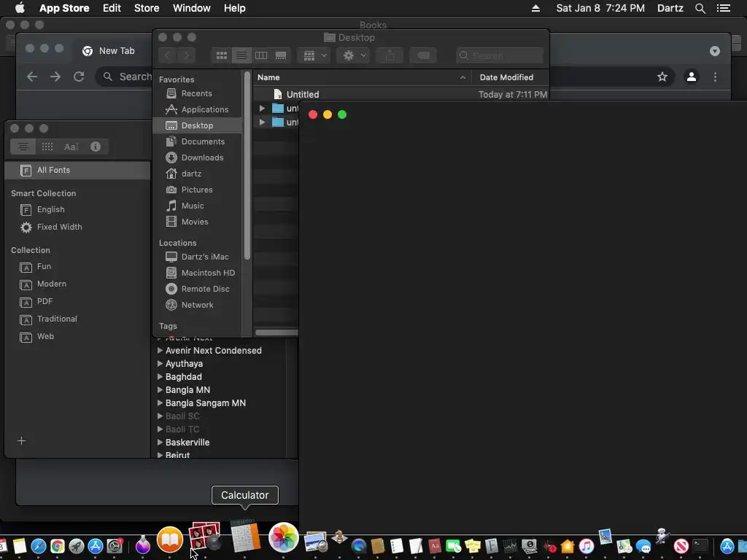Select English smart collection
Screen dimensions: 747x560
[x=77, y=209]
